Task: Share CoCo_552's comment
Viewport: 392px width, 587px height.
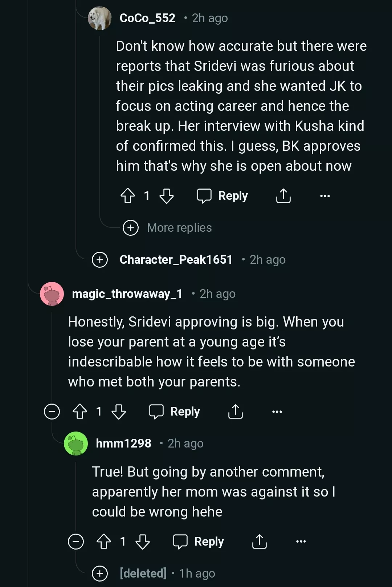Action: tap(283, 196)
